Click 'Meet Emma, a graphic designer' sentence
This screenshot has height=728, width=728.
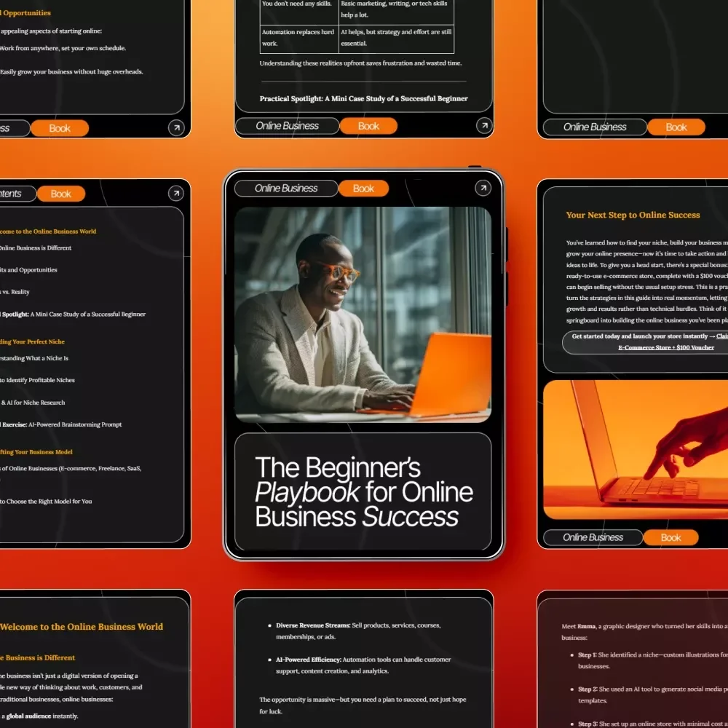pos(644,632)
